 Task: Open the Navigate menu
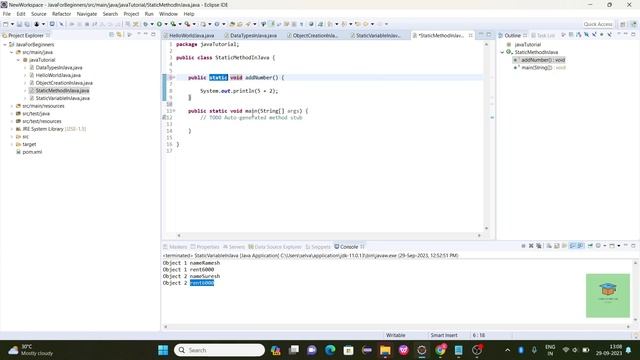(87, 14)
